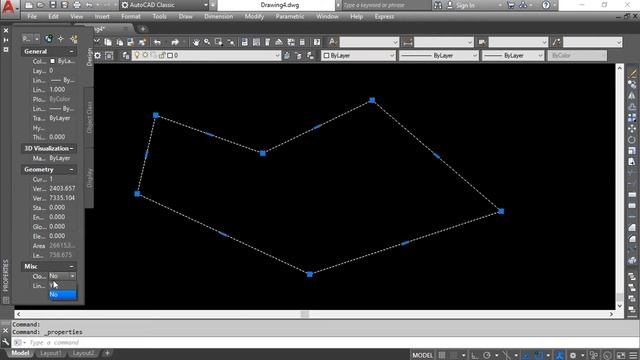Toggle MODEL space button in status bar
The width and height of the screenshot is (640, 360).
pos(422,355)
